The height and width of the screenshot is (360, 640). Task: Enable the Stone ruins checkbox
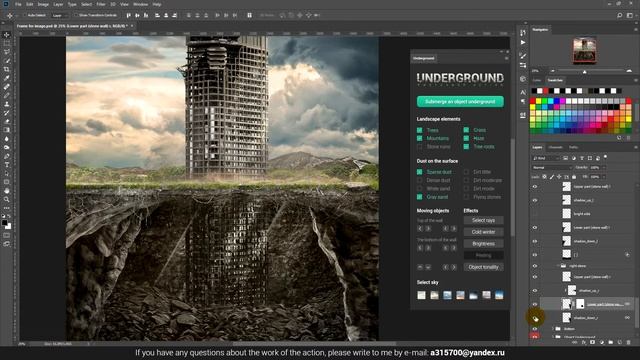click(420, 147)
